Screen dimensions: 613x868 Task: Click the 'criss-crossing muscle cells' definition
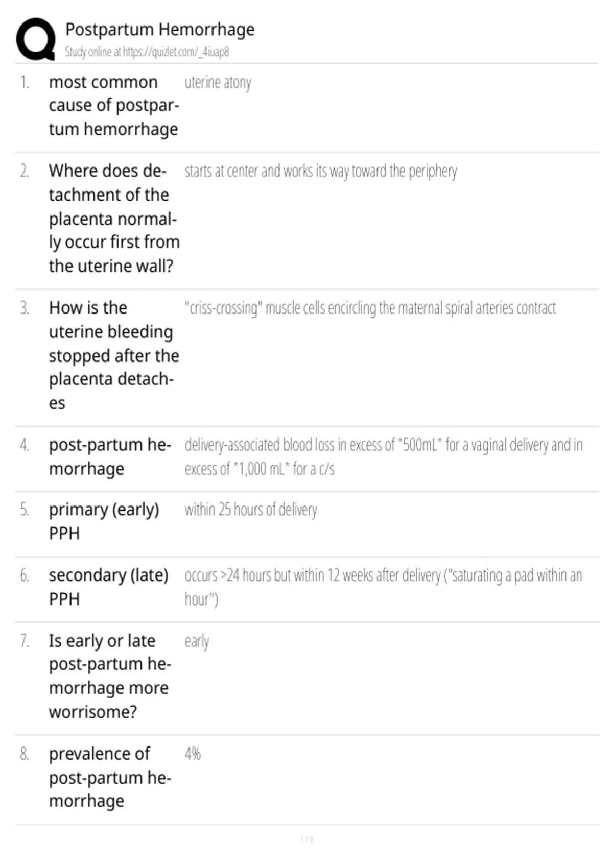click(370, 308)
